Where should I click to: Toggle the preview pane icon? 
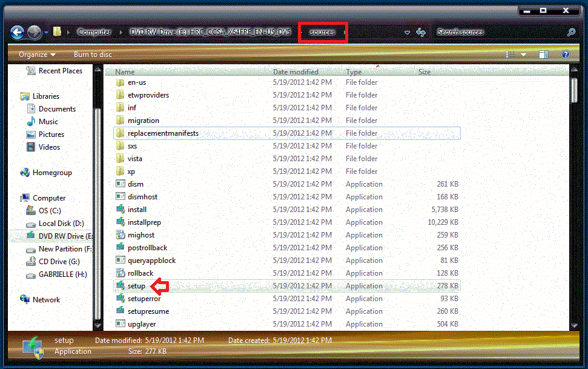click(x=544, y=55)
